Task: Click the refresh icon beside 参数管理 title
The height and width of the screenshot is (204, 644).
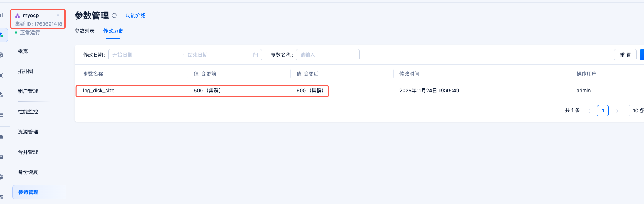Action: (x=114, y=15)
